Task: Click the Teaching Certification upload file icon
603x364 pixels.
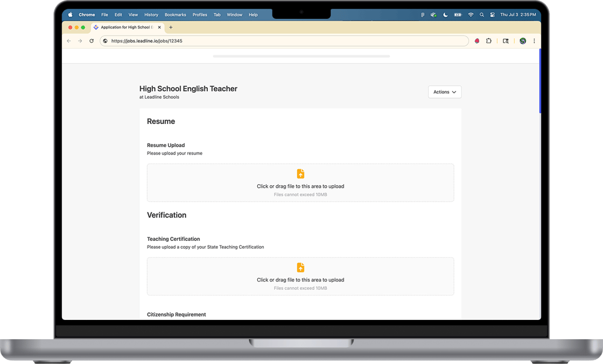Action: 300,268
